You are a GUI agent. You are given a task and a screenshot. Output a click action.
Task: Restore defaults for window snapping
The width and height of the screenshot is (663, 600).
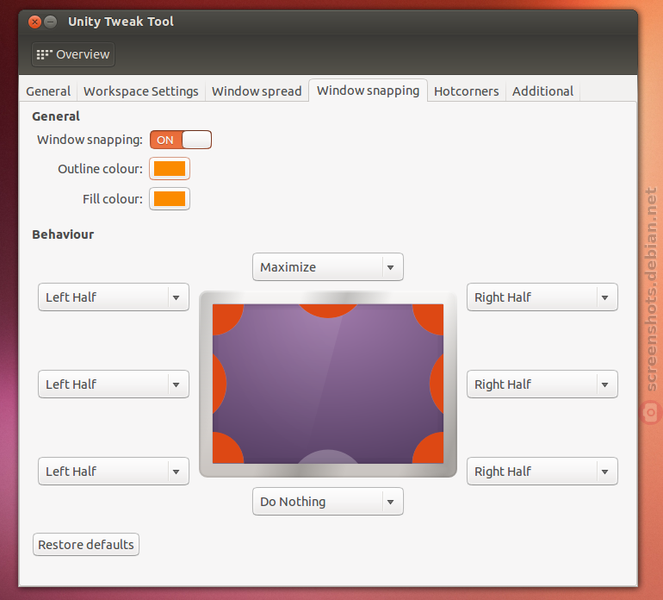coord(86,544)
